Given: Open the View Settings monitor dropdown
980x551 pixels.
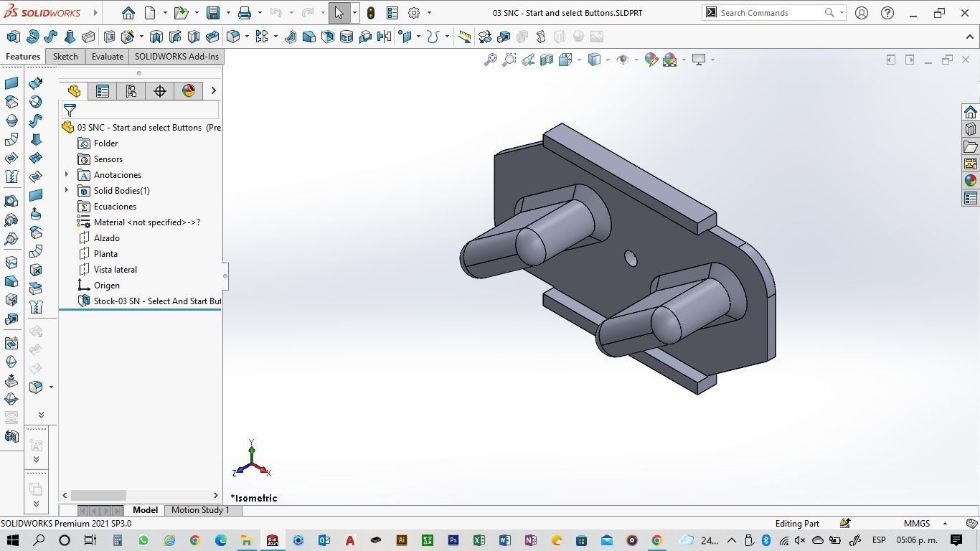Looking at the screenshot, I should click(712, 60).
